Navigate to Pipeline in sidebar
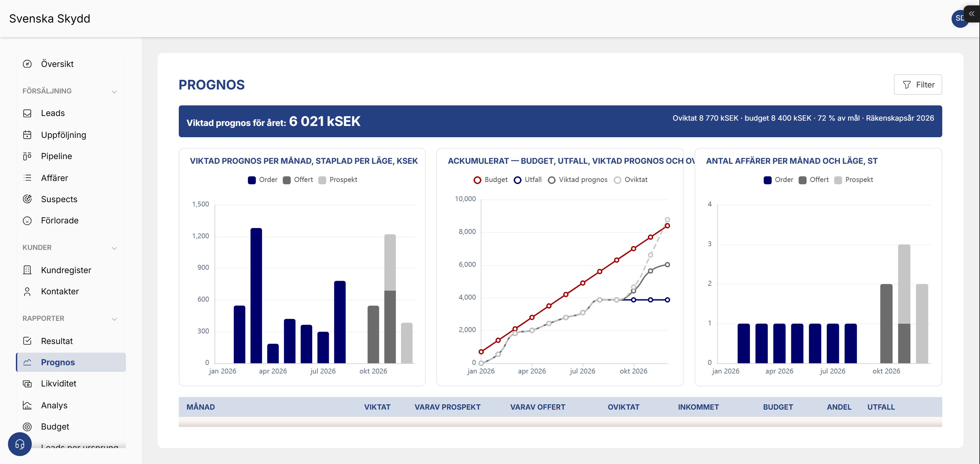Image resolution: width=980 pixels, height=464 pixels. (71, 156)
